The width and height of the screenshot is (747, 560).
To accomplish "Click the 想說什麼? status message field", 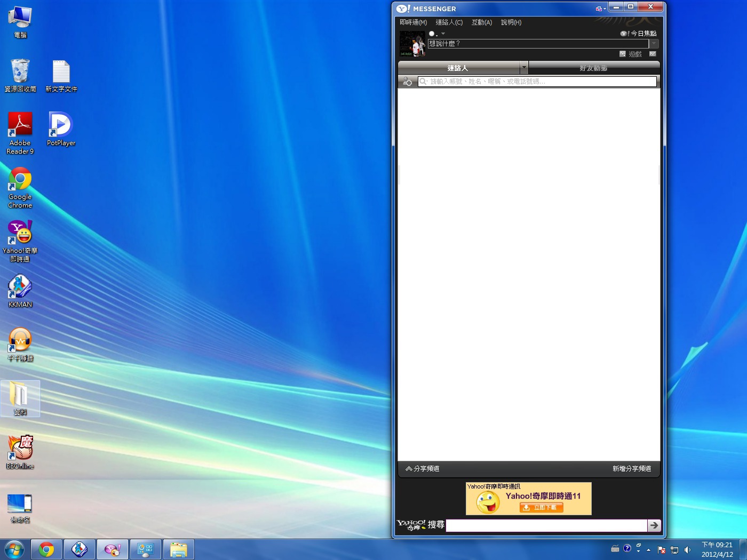I will point(538,44).
